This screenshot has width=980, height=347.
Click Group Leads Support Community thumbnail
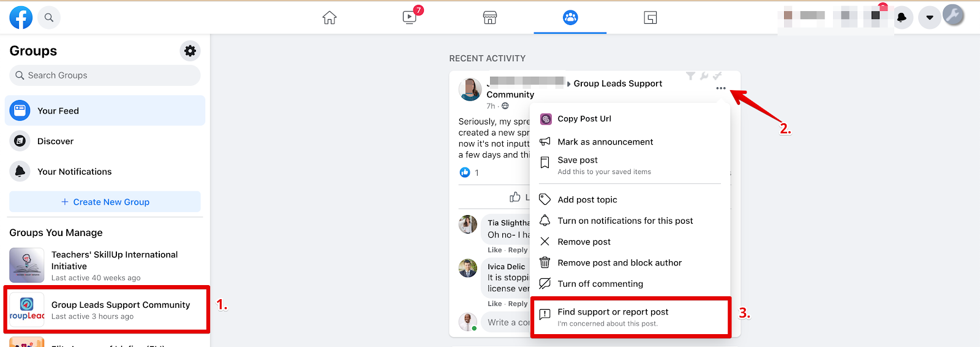pos(27,310)
